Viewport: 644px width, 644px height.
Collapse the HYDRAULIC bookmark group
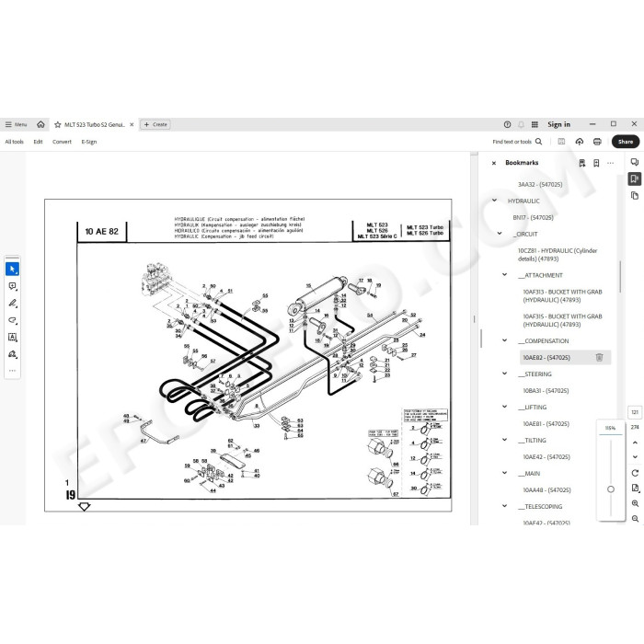click(495, 201)
